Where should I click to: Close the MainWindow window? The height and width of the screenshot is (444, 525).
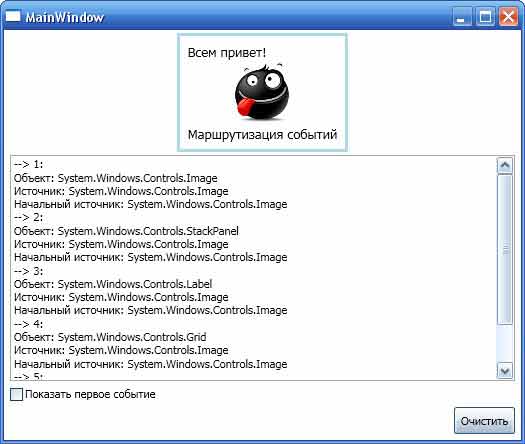508,17
